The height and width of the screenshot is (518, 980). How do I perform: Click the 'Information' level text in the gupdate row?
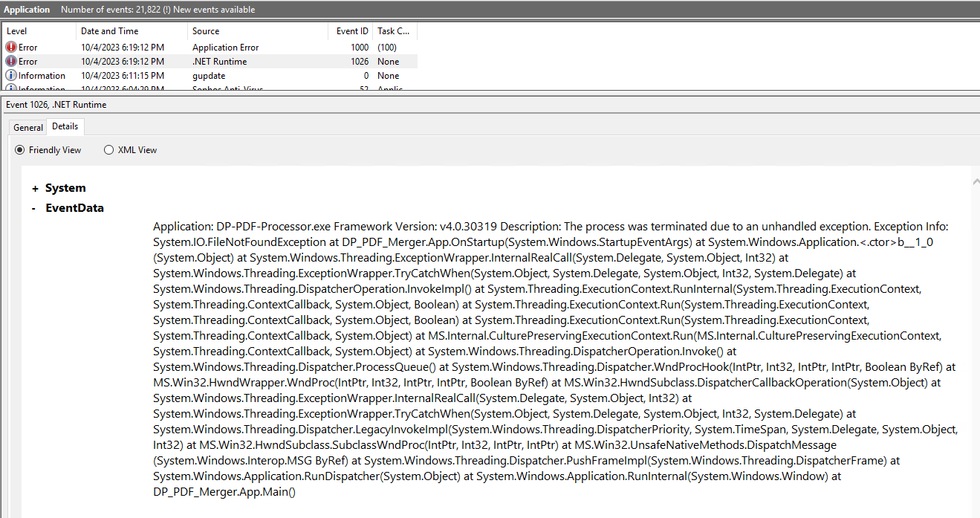click(42, 76)
